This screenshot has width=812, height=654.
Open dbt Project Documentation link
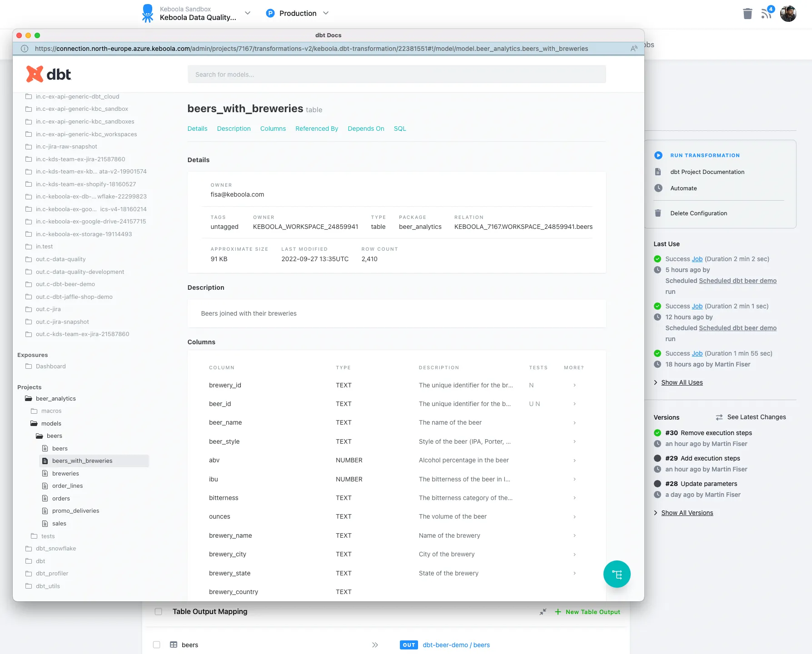coord(707,172)
